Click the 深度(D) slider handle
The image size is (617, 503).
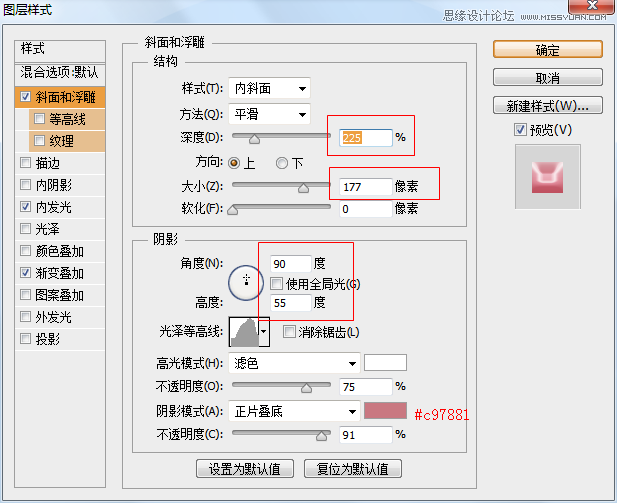[255, 139]
